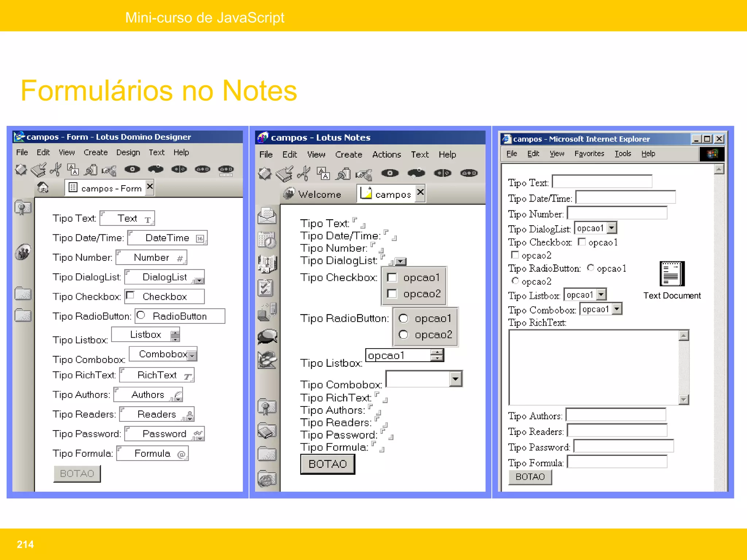Click the RichText scrollbar up arrow in IE
The height and width of the screenshot is (560, 747).
684,335
